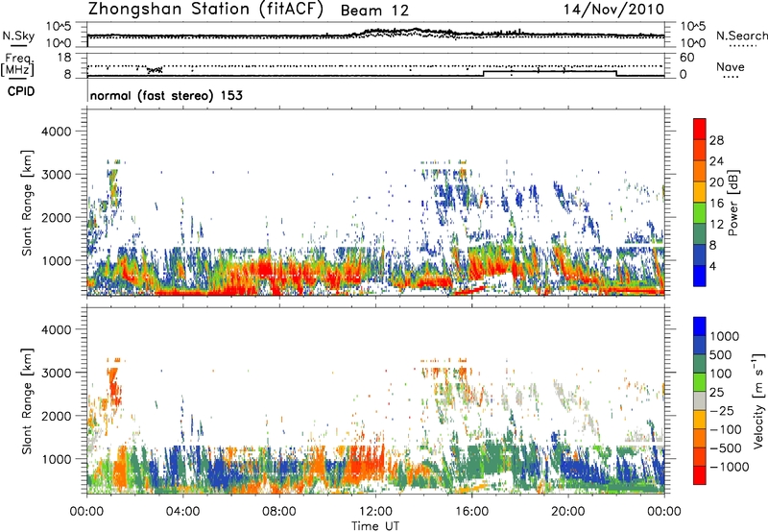Click the 12:00 time axis label
Screen dimensions: 768x532
tap(375, 512)
